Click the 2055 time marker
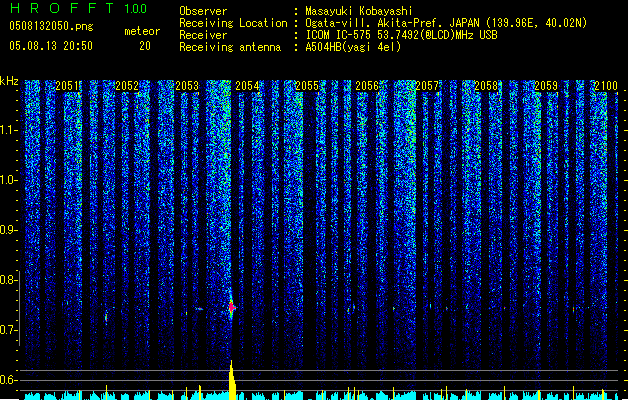The height and width of the screenshot is (400, 629). point(307,86)
